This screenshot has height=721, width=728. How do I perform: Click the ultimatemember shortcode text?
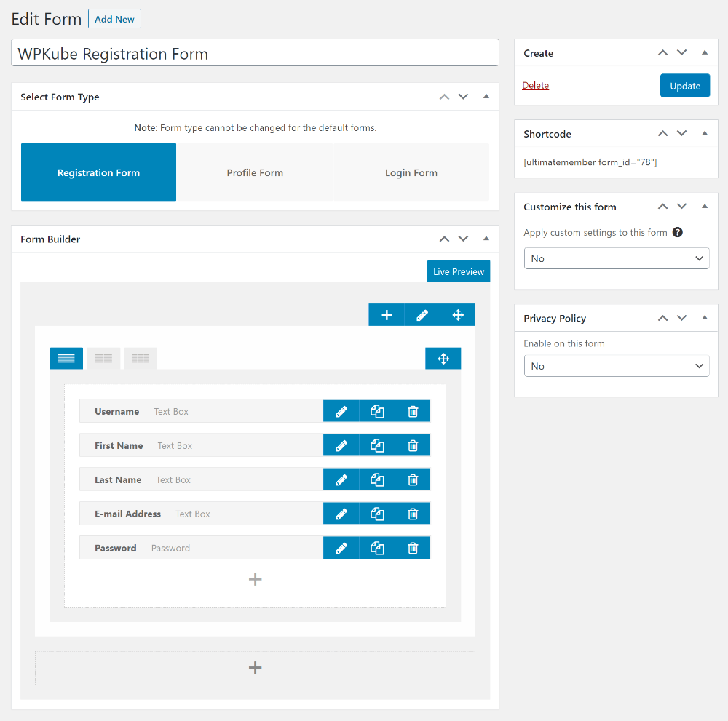590,162
